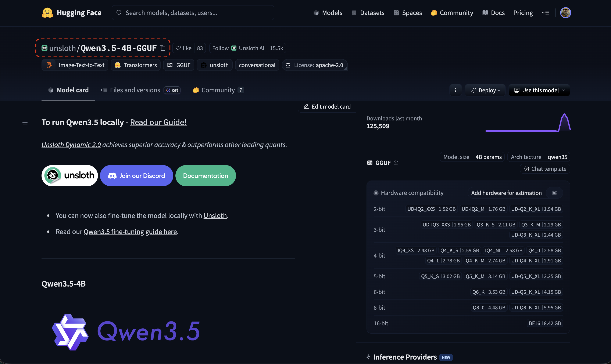Screen dimensions: 611x364
Task: Copy model name with clipboard icon
Action: click(x=162, y=48)
